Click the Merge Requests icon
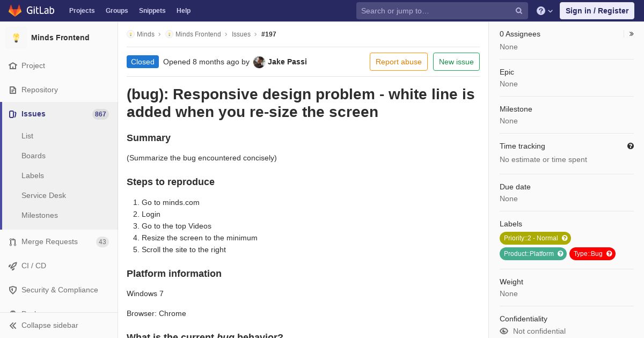 (x=13, y=242)
